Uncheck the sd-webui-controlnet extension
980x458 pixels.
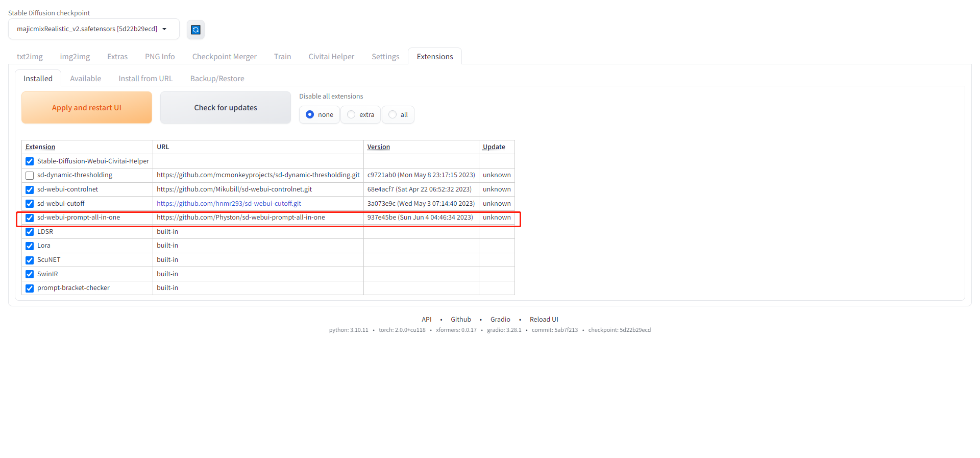[x=30, y=190]
